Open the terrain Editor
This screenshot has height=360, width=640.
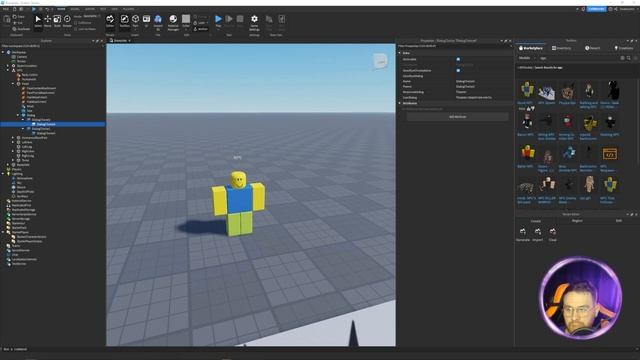click(110, 21)
